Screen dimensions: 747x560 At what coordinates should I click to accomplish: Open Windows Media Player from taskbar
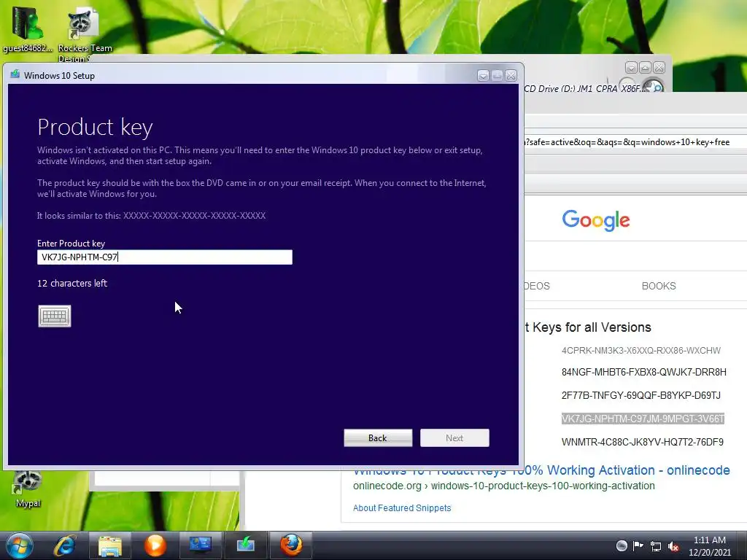155,545
